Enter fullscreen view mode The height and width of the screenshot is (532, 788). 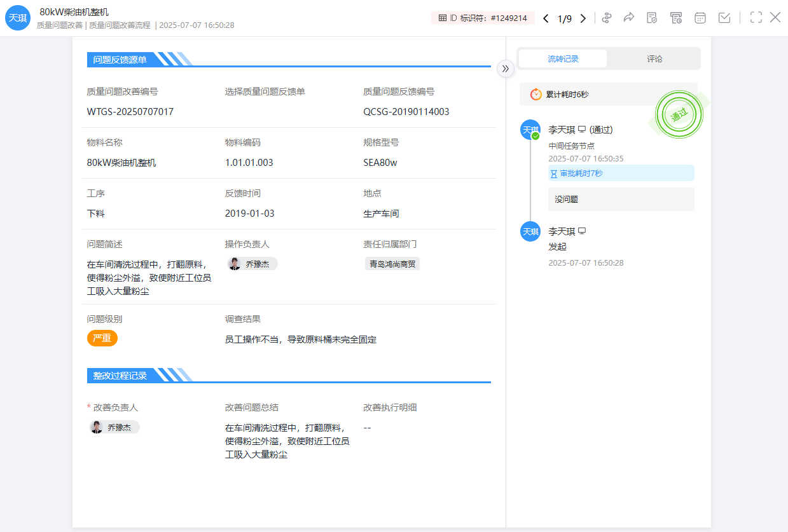click(x=756, y=18)
